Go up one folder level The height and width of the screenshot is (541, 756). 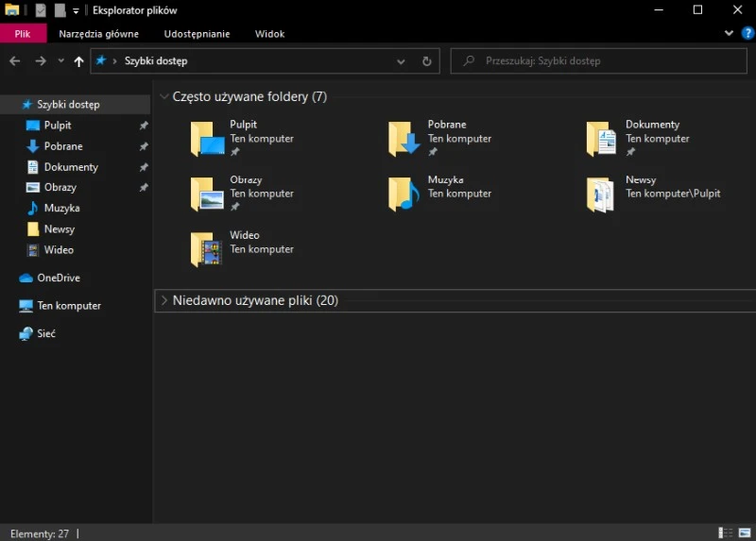(x=78, y=61)
